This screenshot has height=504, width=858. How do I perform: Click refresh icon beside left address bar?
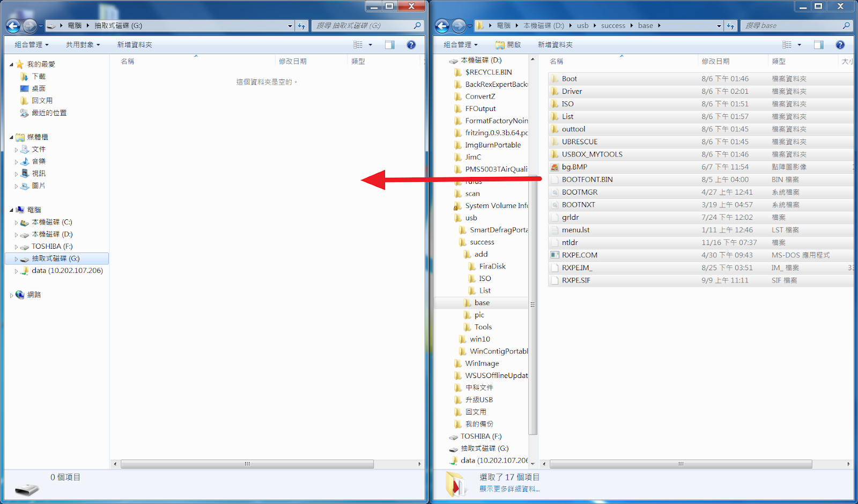(x=302, y=26)
